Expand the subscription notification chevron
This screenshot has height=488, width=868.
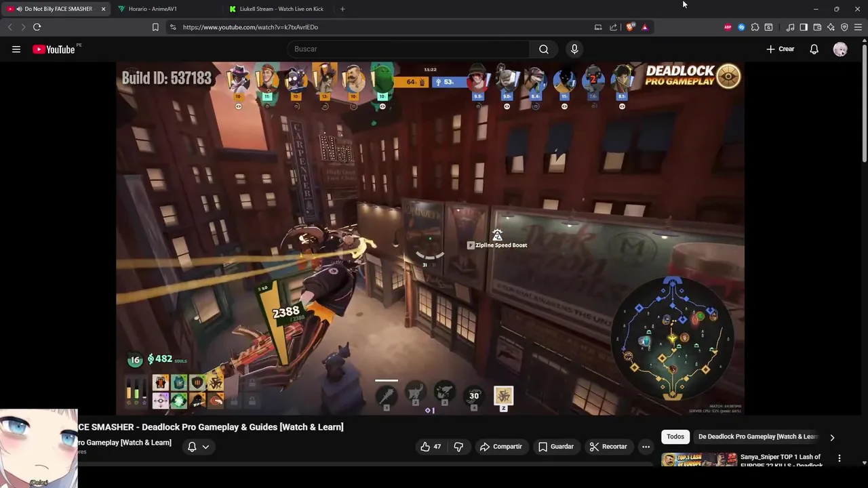(x=205, y=447)
